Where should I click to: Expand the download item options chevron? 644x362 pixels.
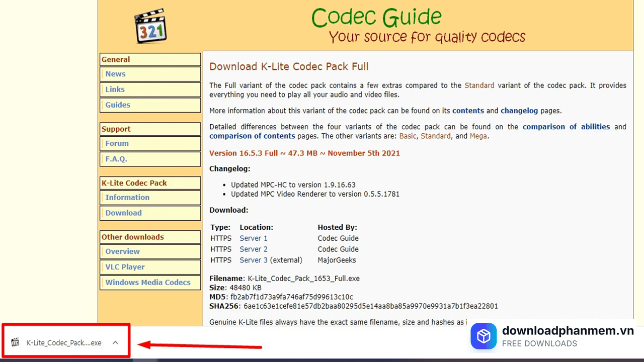115,342
